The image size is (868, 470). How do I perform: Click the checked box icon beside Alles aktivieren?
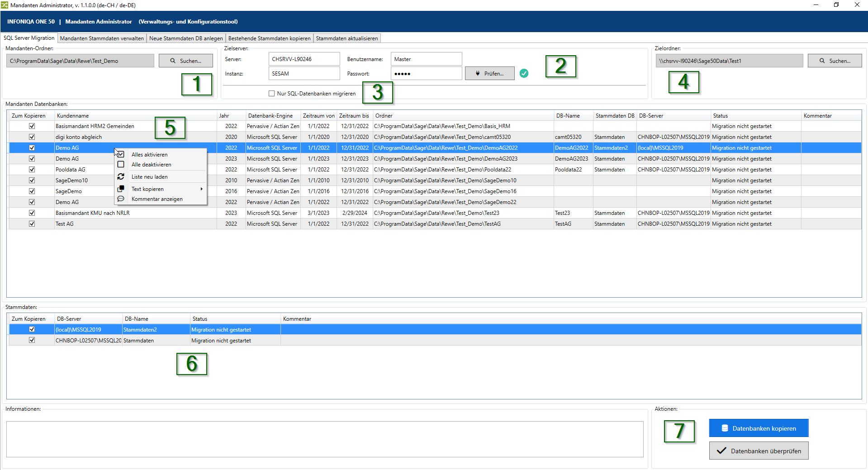121,154
